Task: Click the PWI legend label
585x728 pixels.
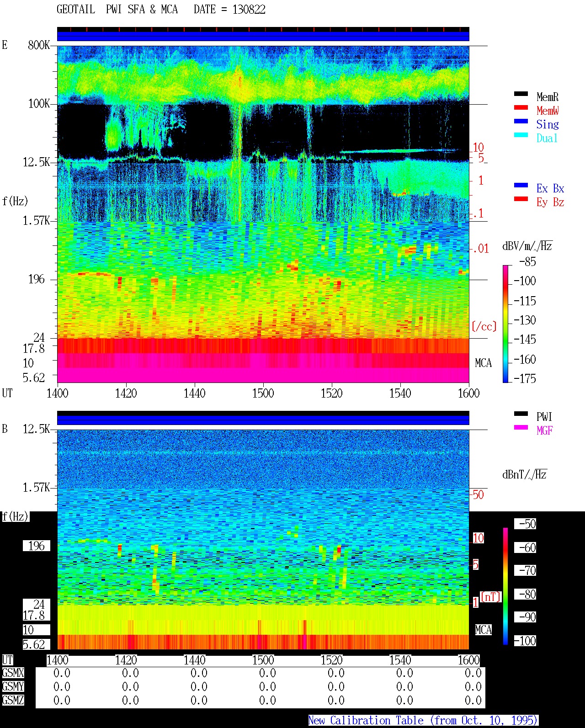Action: (x=544, y=417)
